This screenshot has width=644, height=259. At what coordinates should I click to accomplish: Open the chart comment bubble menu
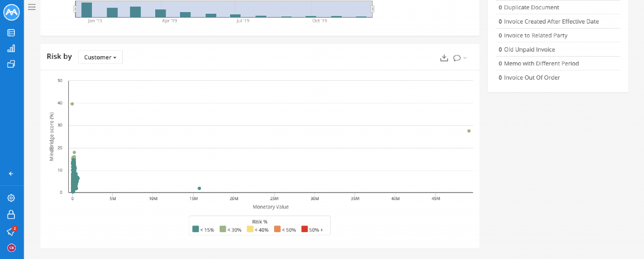(x=460, y=58)
